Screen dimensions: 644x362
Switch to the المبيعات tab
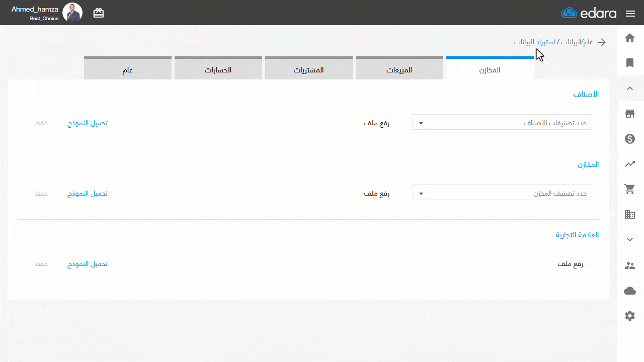click(399, 69)
